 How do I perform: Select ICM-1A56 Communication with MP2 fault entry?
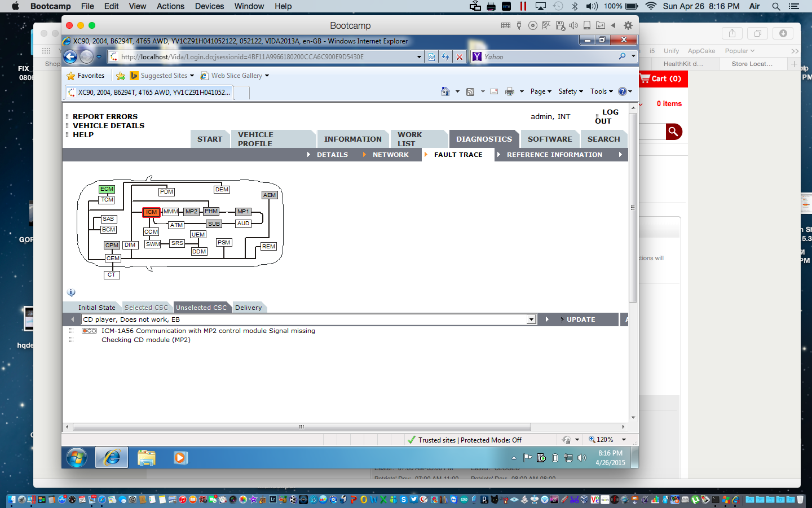[208, 331]
